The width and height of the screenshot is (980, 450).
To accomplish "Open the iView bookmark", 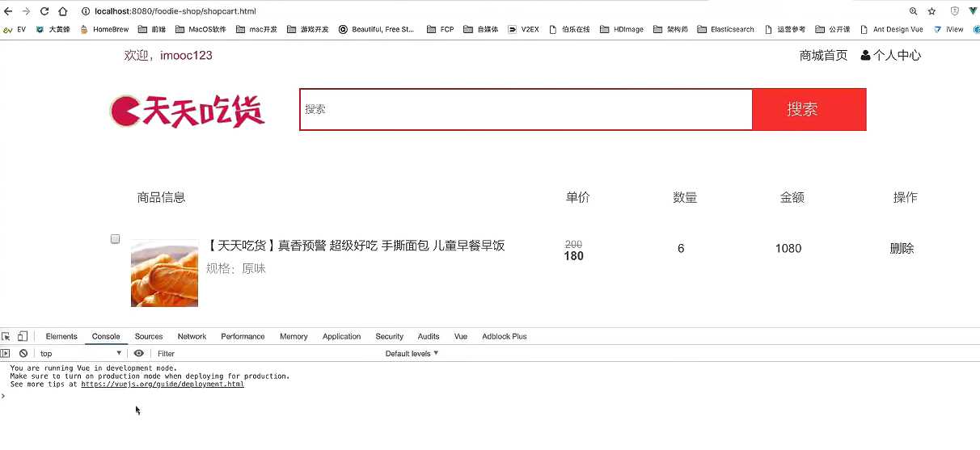I will click(x=948, y=29).
